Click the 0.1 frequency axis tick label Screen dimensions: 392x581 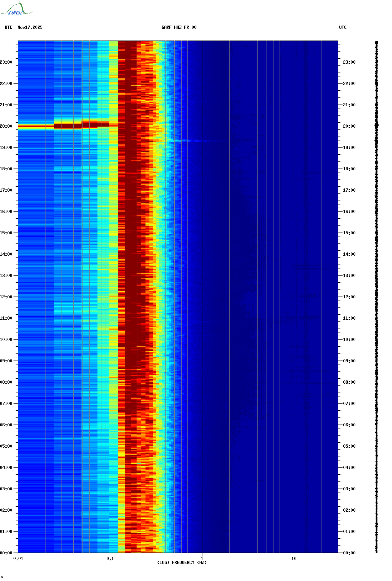(110, 559)
